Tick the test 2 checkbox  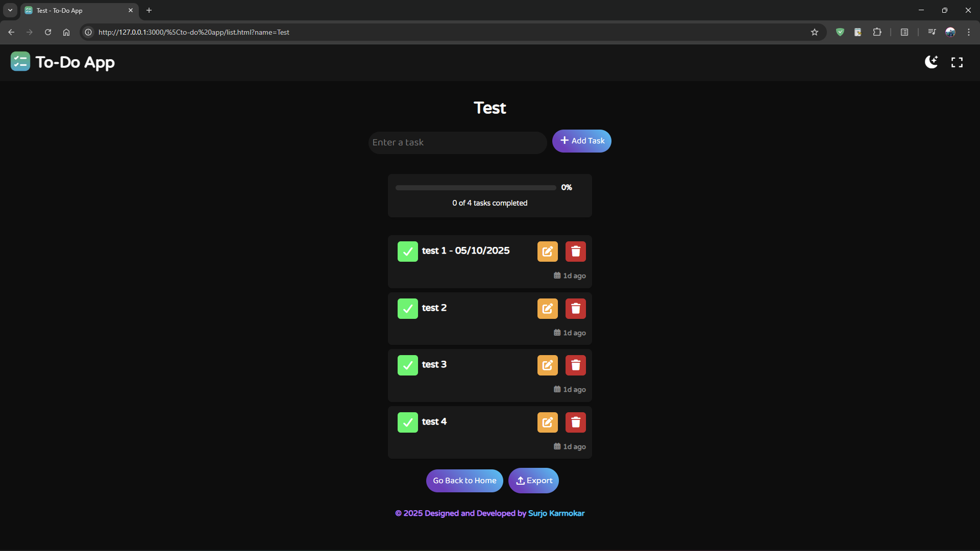[407, 309]
